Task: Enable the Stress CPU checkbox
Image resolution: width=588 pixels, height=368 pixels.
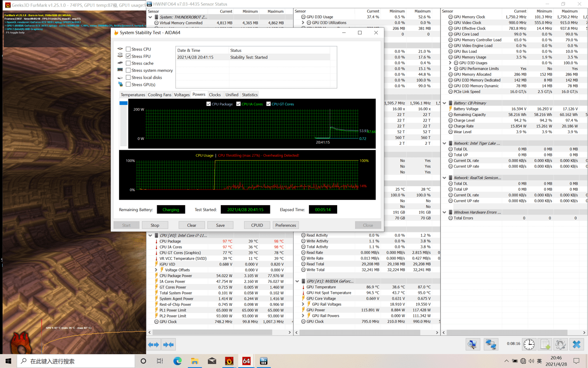Action: 128,49
